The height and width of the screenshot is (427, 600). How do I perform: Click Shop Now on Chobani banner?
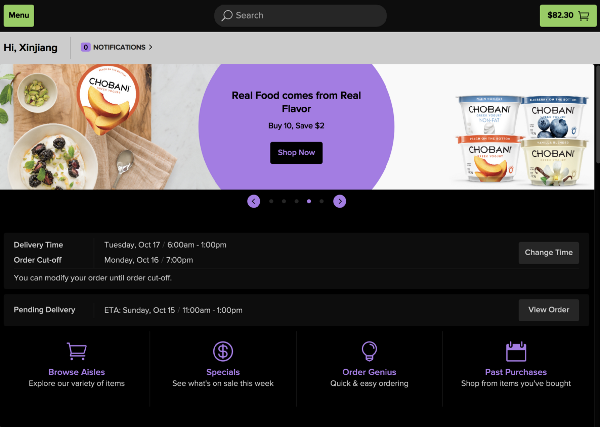click(296, 153)
